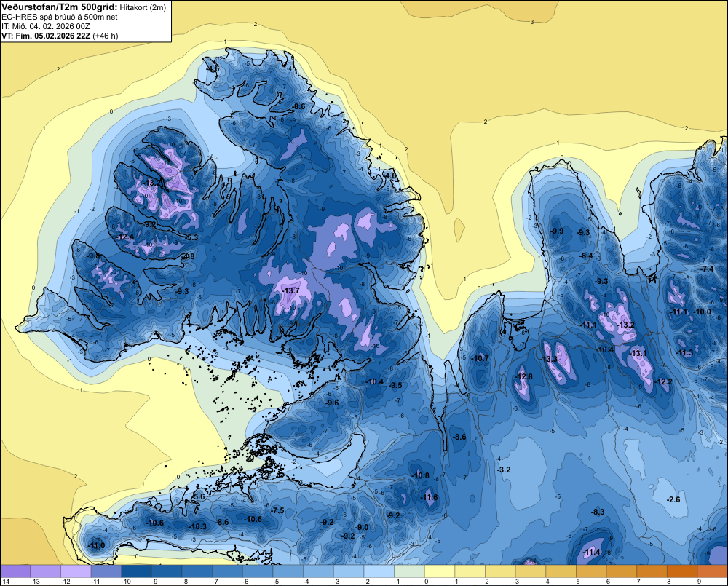Viewport: 728px width, 586px height.
Task: Click the -10.8 temperature value
Action: coord(421,475)
